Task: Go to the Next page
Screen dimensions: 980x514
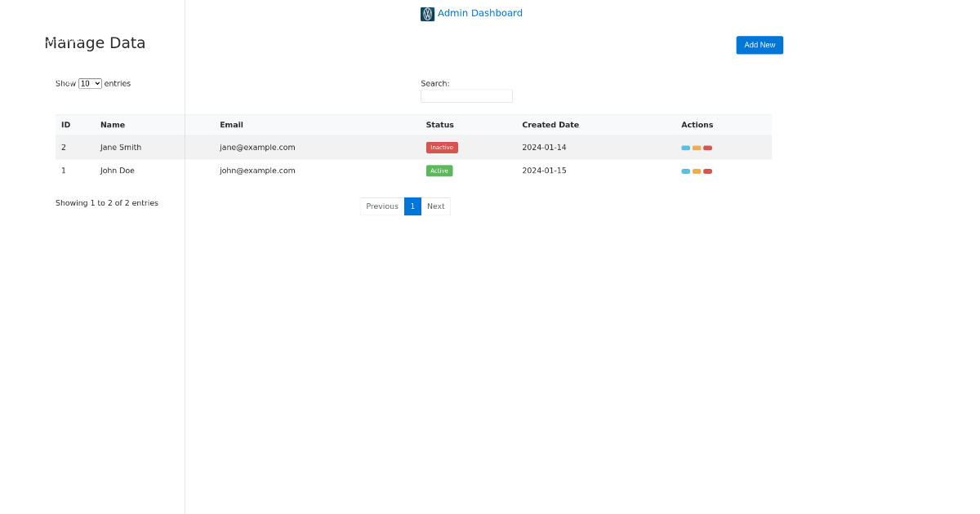Action: tap(436, 206)
